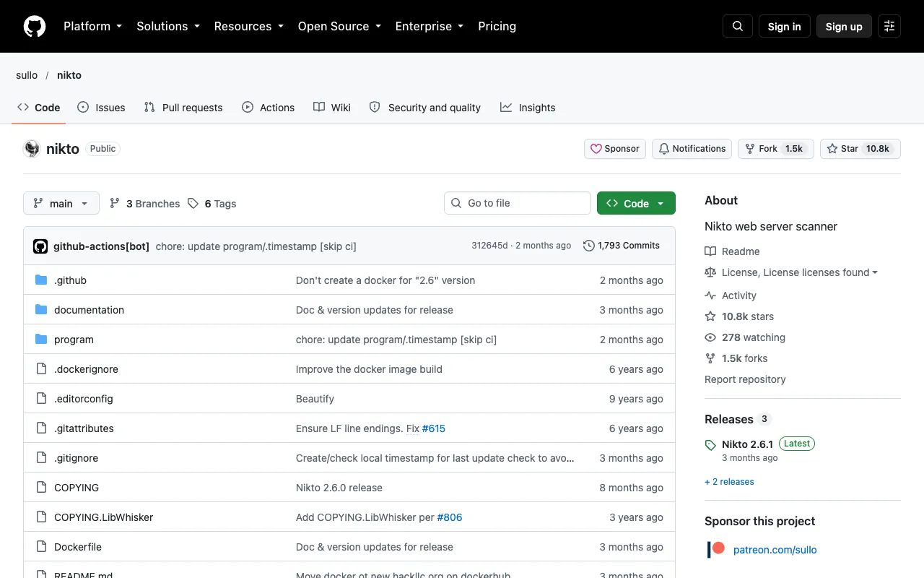The image size is (924, 578).
Task: Open the #615 issue link
Action: click(x=434, y=428)
